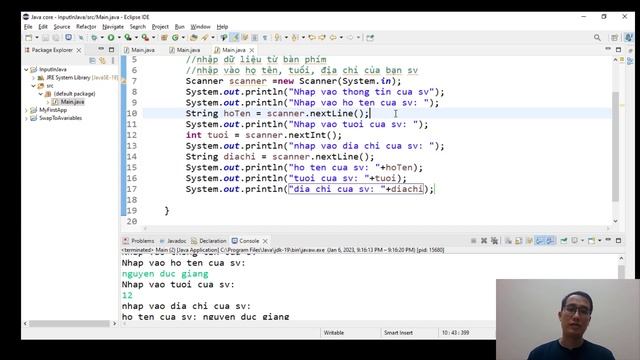Image resolution: width=640 pixels, height=360 pixels.
Task: Open dropdown next to New icon
Action: click(36, 38)
